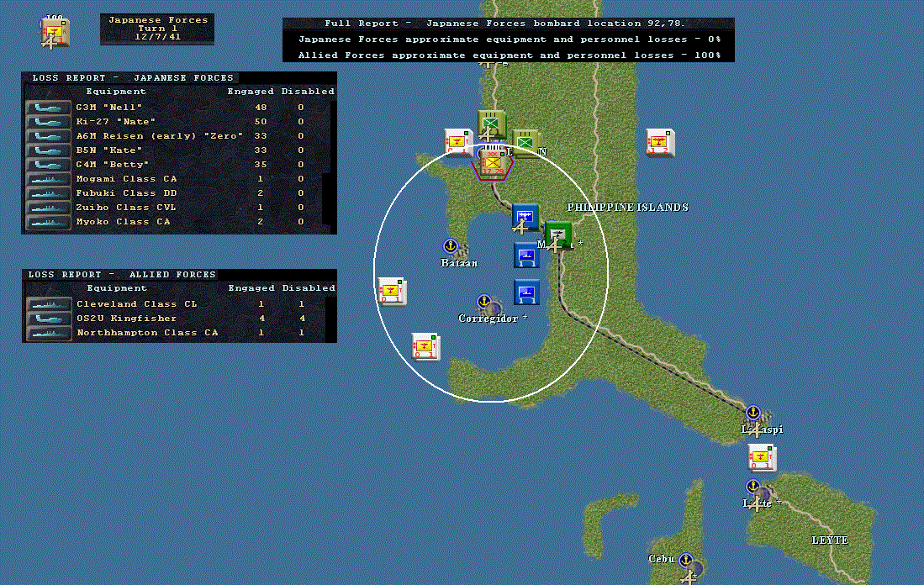The height and width of the screenshot is (585, 924).
Task: Click the OS2U Kingfisher disabled value 4
Action: pyautogui.click(x=302, y=318)
